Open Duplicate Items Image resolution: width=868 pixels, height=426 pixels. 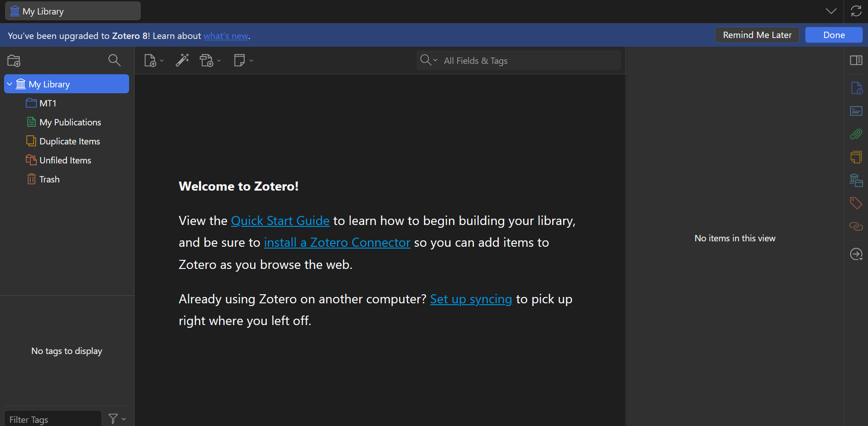tap(67, 141)
